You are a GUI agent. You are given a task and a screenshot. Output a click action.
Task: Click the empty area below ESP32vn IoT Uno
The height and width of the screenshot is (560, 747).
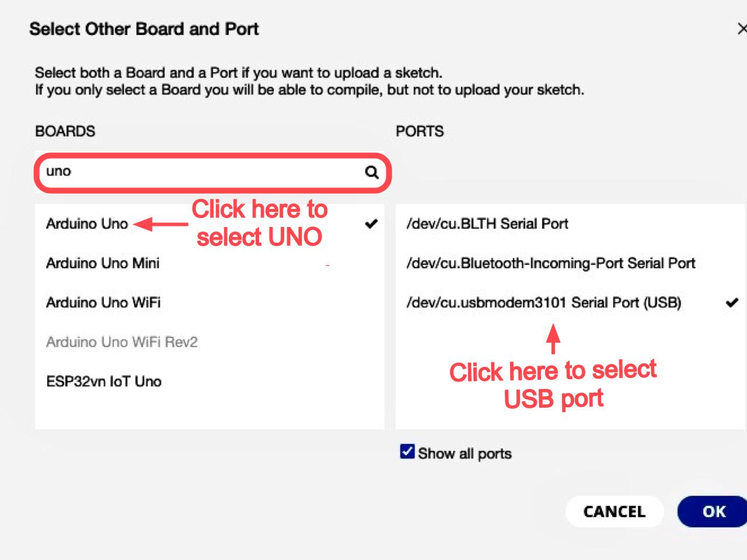210,415
